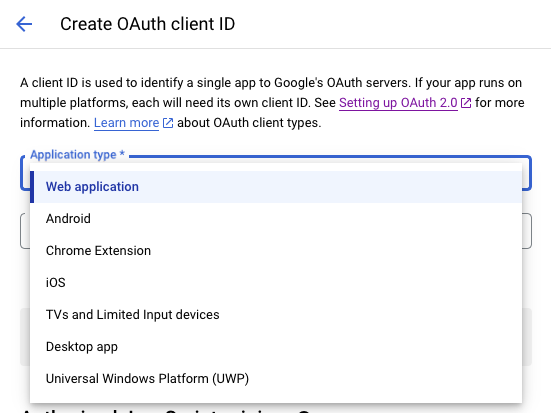The image size is (551, 413).
Task: Click the Application type dropdown label
Action: pyautogui.click(x=77, y=155)
